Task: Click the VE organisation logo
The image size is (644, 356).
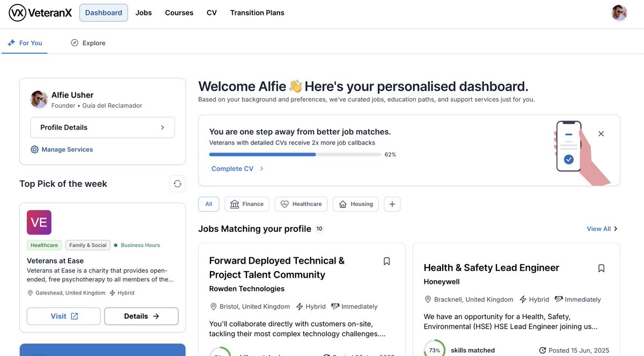Action: tap(39, 222)
